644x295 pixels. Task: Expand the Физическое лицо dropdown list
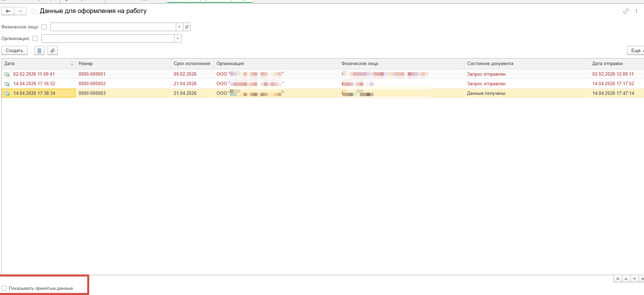179,27
